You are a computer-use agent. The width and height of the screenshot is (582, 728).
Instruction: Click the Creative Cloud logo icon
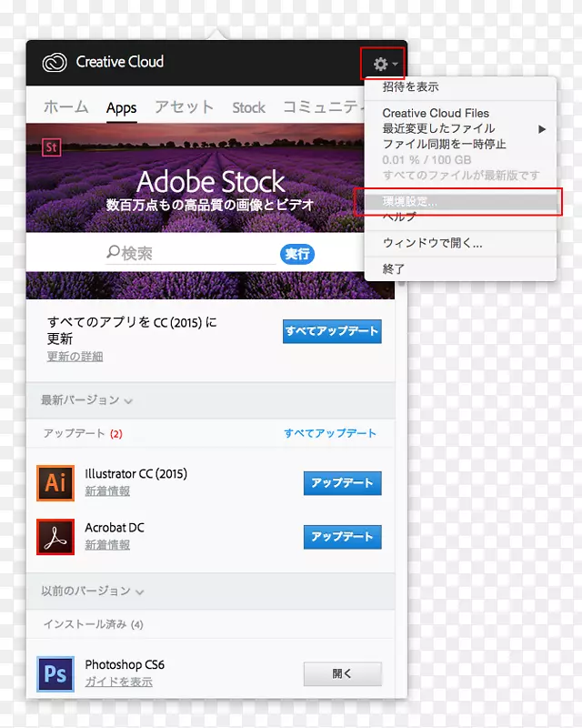[x=55, y=62]
